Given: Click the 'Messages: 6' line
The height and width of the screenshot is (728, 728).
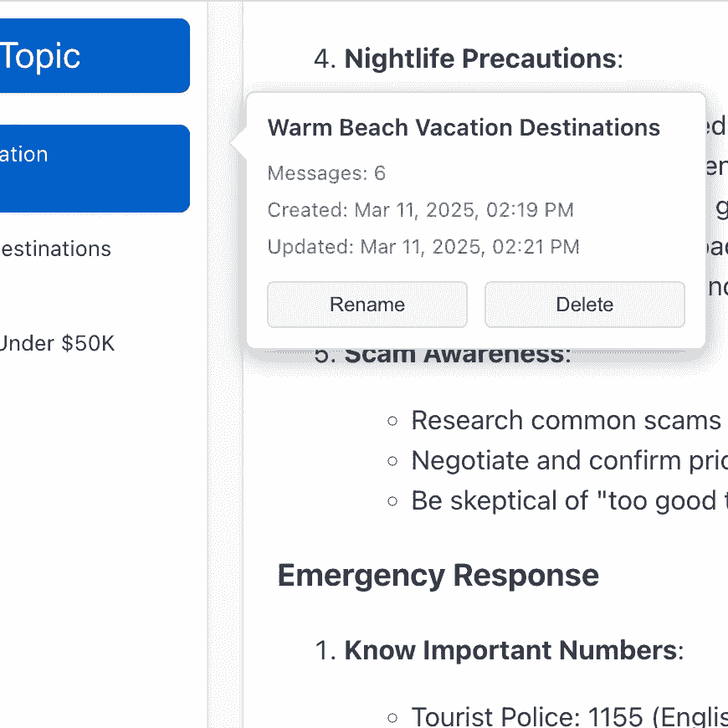Looking at the screenshot, I should pyautogui.click(x=326, y=173).
